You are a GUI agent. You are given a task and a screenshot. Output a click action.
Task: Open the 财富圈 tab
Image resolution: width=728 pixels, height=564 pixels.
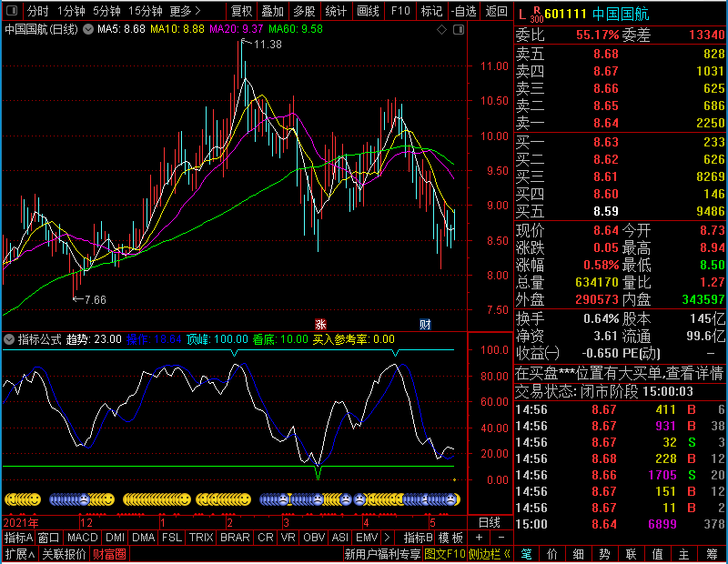pyautogui.click(x=109, y=554)
